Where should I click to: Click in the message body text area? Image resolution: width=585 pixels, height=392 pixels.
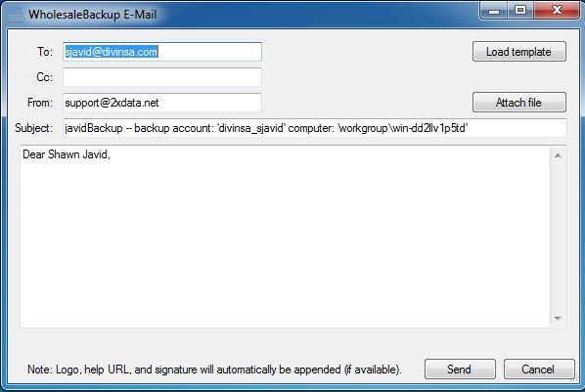point(286,237)
